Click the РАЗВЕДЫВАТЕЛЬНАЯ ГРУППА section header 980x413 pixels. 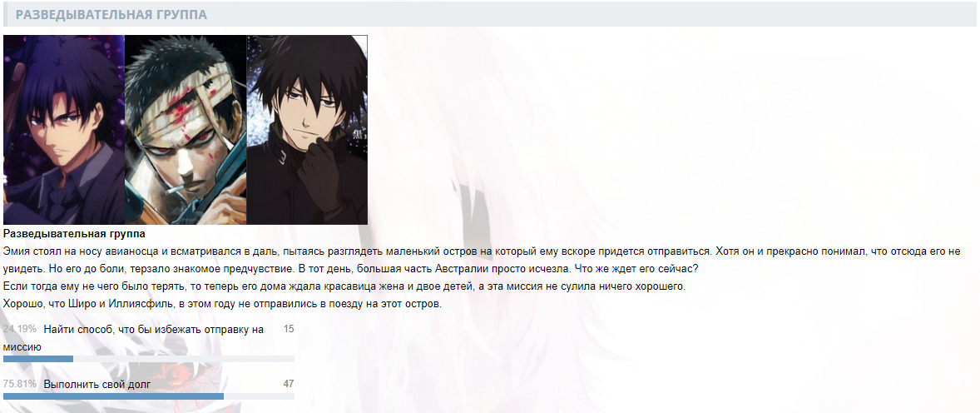tap(111, 14)
